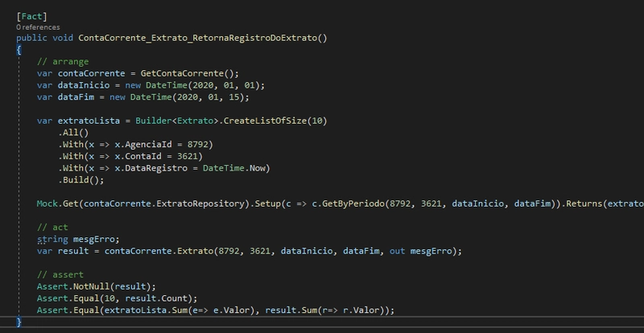Click the .All() builder call
The height and width of the screenshot is (333, 644).
click(x=73, y=133)
